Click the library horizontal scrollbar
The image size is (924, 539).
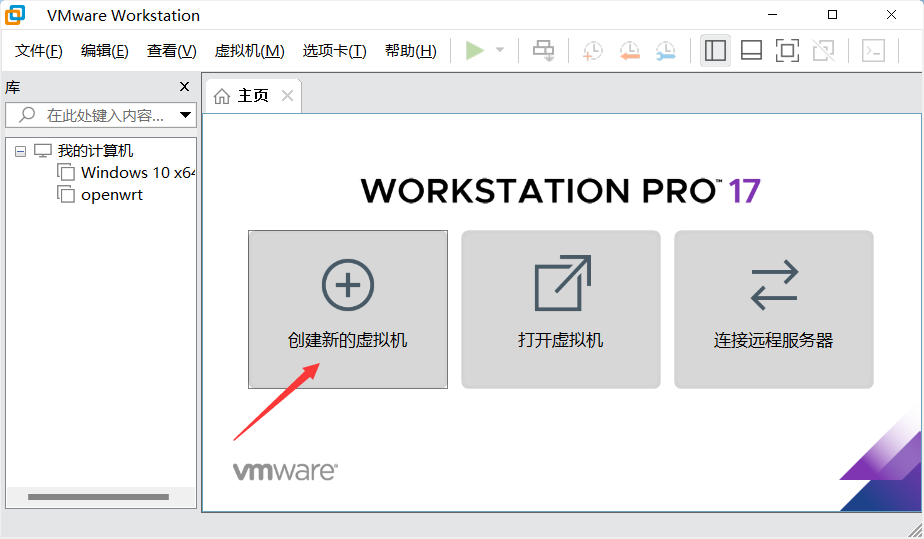[98, 497]
